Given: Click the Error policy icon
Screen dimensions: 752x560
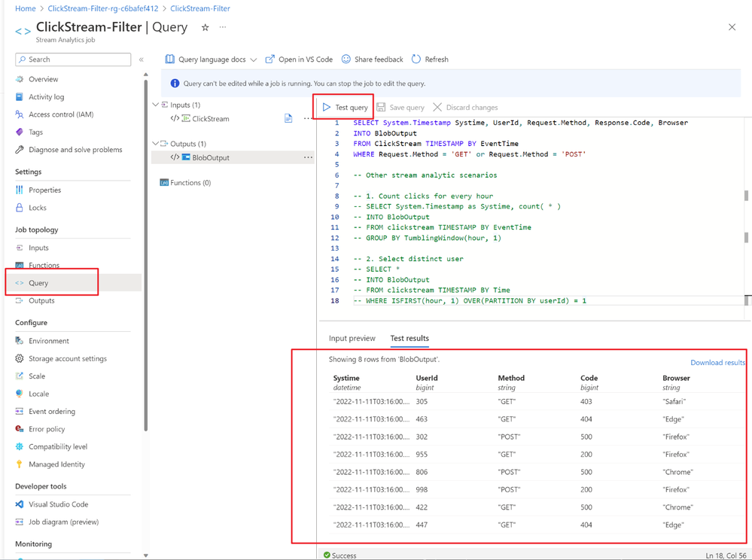Looking at the screenshot, I should [19, 429].
